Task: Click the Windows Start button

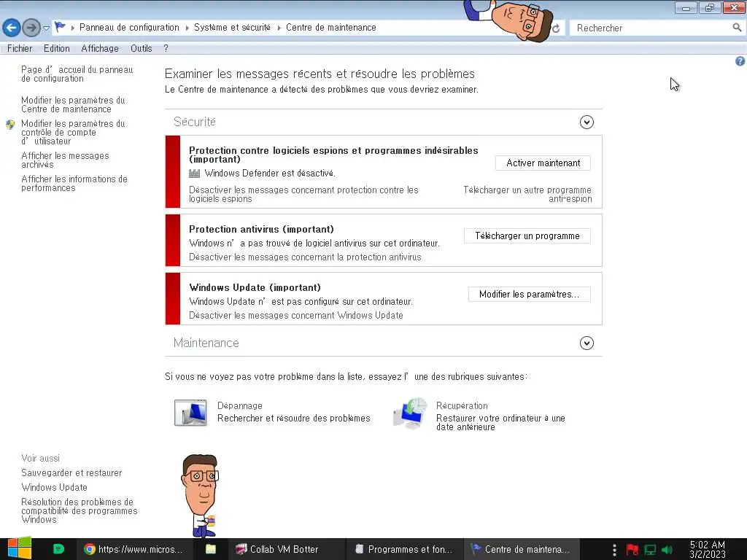Action: (20, 549)
